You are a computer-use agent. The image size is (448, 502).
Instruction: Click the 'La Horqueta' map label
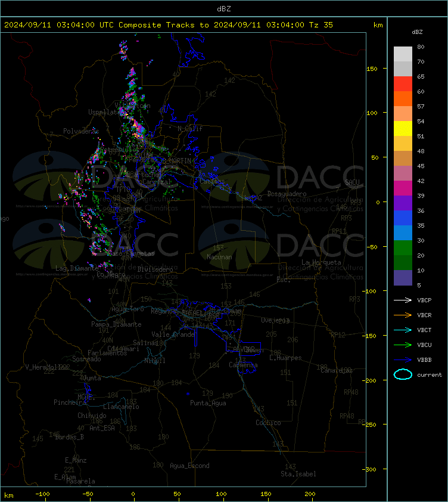point(321,262)
